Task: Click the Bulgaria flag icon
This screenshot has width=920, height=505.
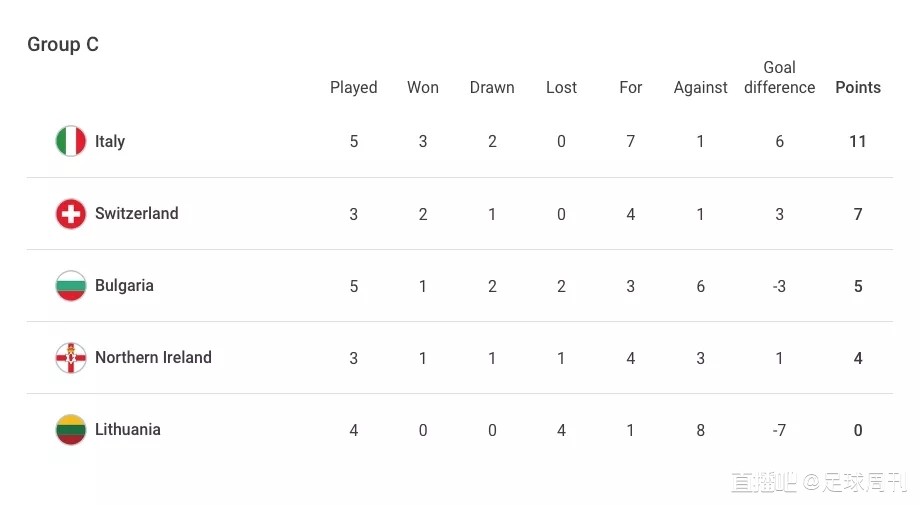Action: click(x=71, y=286)
